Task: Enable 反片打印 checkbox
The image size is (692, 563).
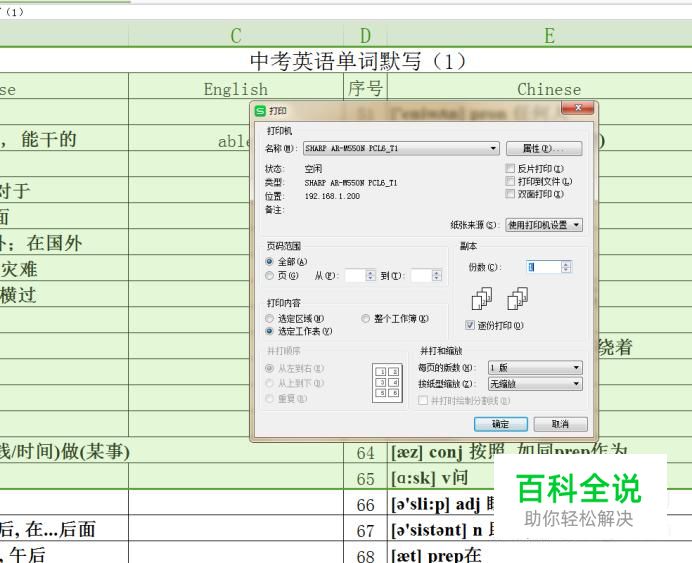Action: [510, 168]
